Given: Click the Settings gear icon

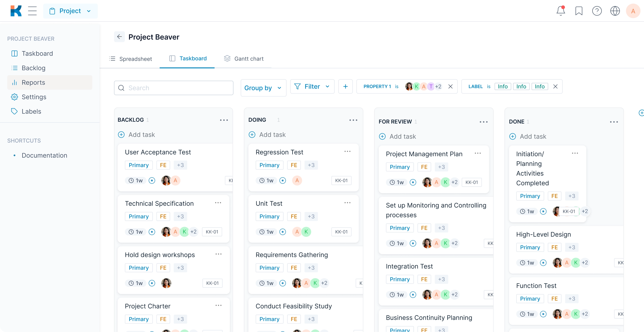Looking at the screenshot, I should (x=14, y=97).
